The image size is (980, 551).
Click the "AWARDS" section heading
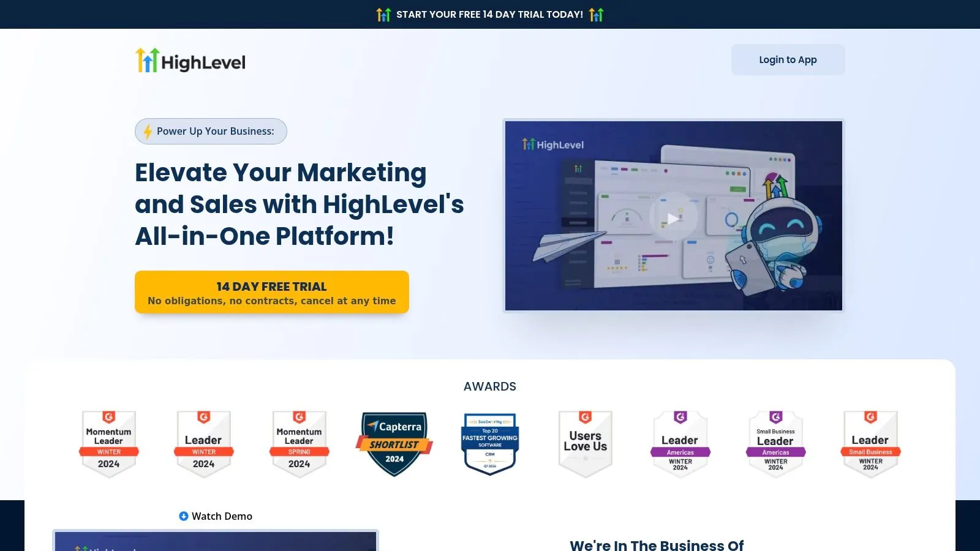pos(490,386)
